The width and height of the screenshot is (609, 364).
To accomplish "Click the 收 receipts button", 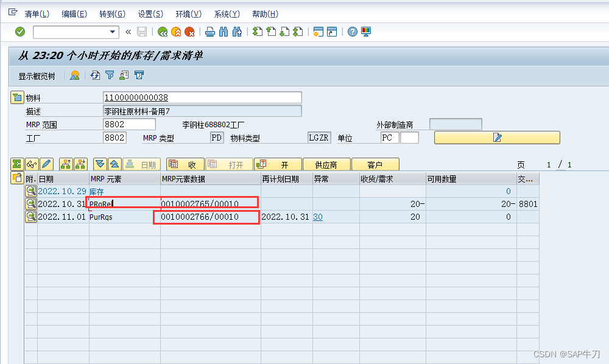I will [x=185, y=164].
